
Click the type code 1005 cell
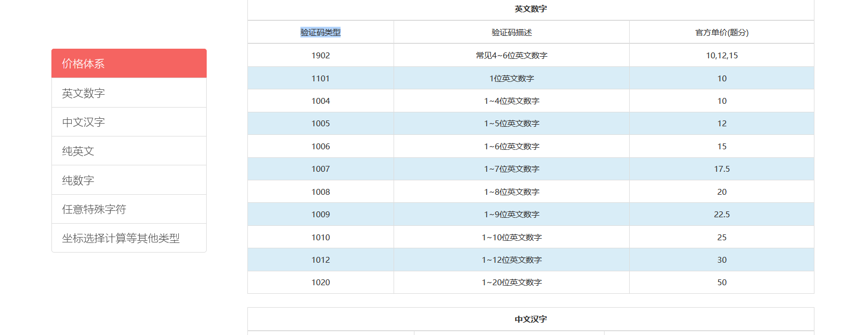[321, 124]
